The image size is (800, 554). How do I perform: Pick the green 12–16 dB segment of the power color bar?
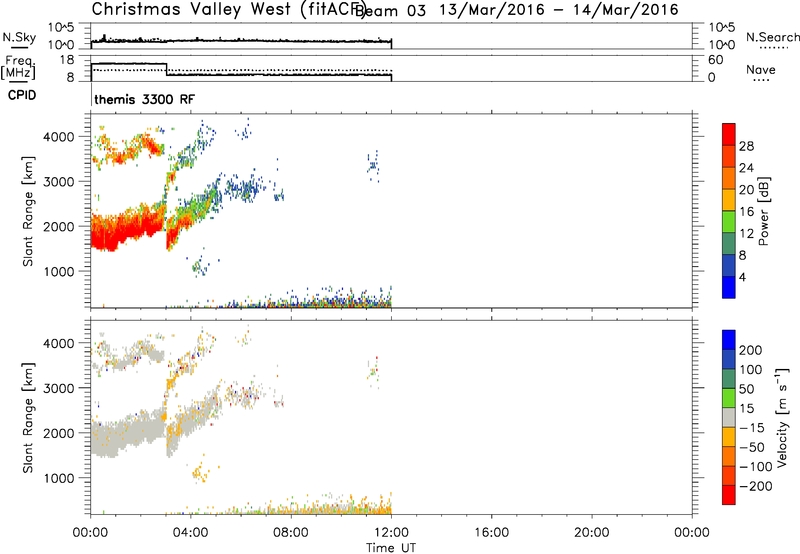point(729,221)
